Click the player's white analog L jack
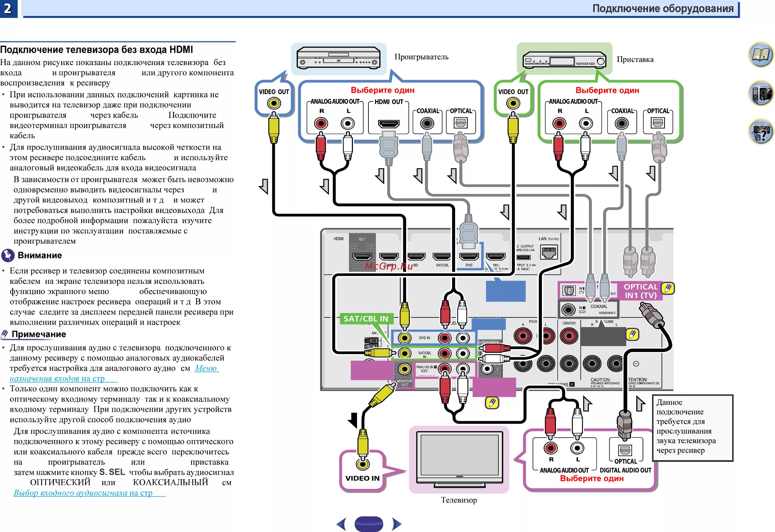The image size is (775, 532). pyautogui.click(x=348, y=124)
